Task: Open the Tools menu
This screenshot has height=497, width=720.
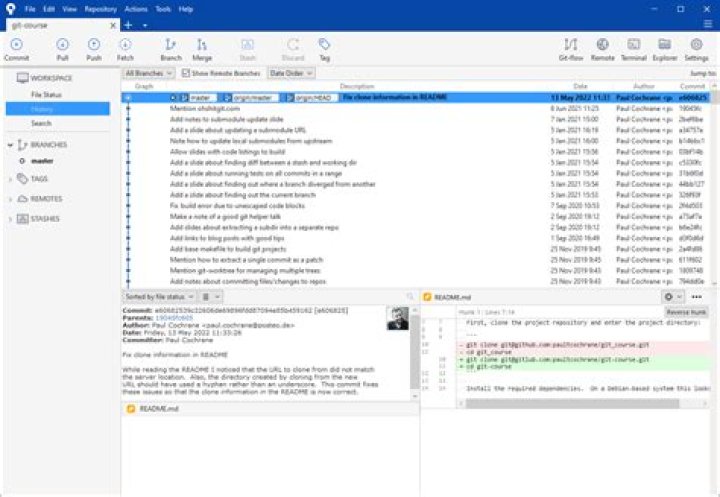Action: [x=163, y=9]
